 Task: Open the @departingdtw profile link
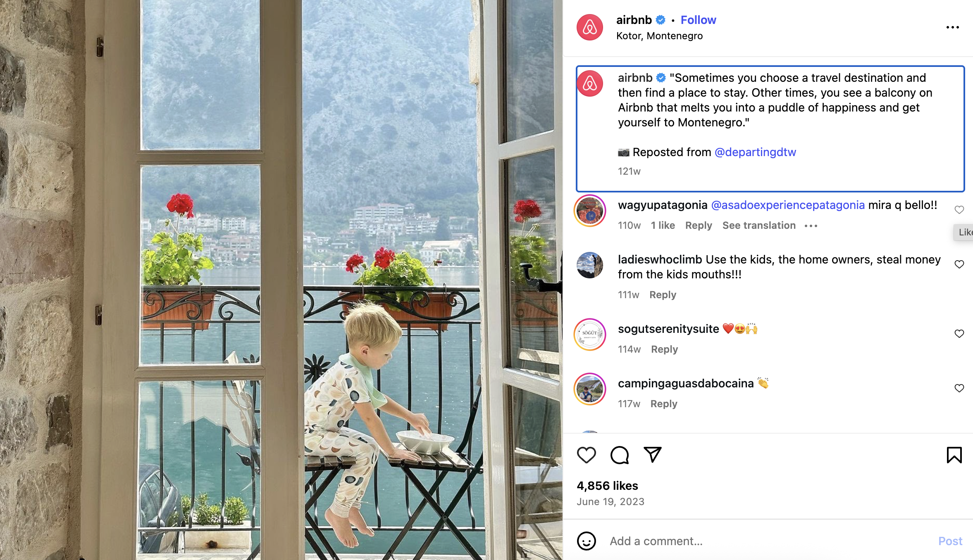click(755, 152)
